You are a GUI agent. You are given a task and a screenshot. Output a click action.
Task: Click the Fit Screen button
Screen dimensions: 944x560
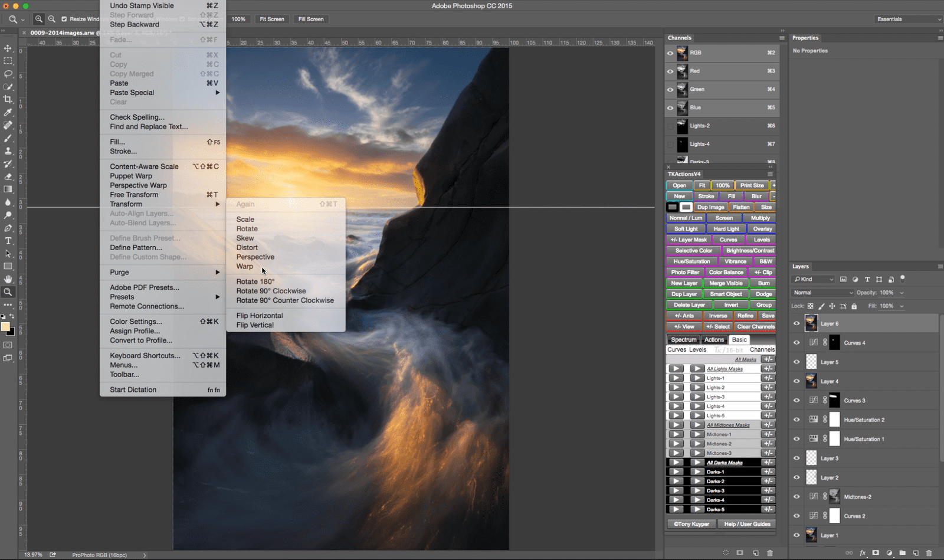pos(272,19)
